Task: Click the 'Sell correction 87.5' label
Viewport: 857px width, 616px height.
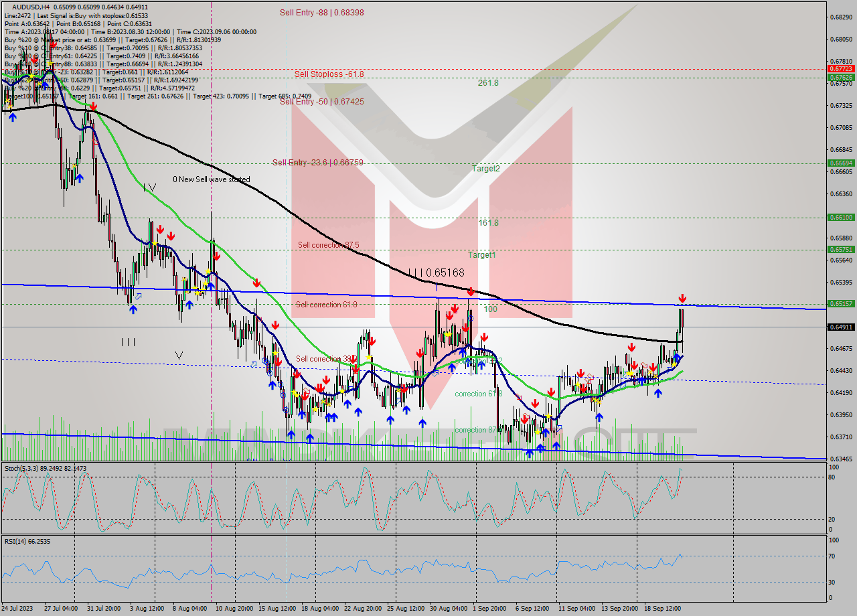Action: [328, 246]
